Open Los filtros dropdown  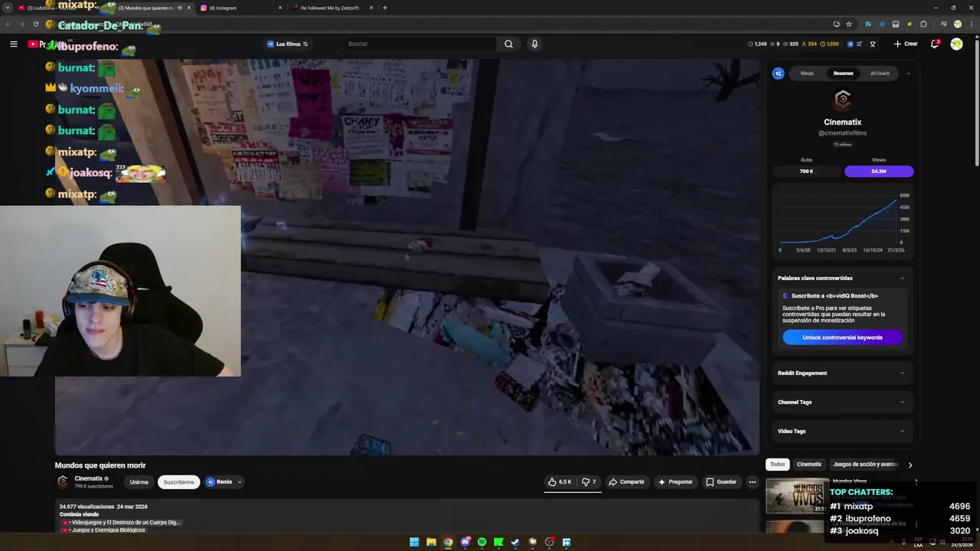[287, 44]
